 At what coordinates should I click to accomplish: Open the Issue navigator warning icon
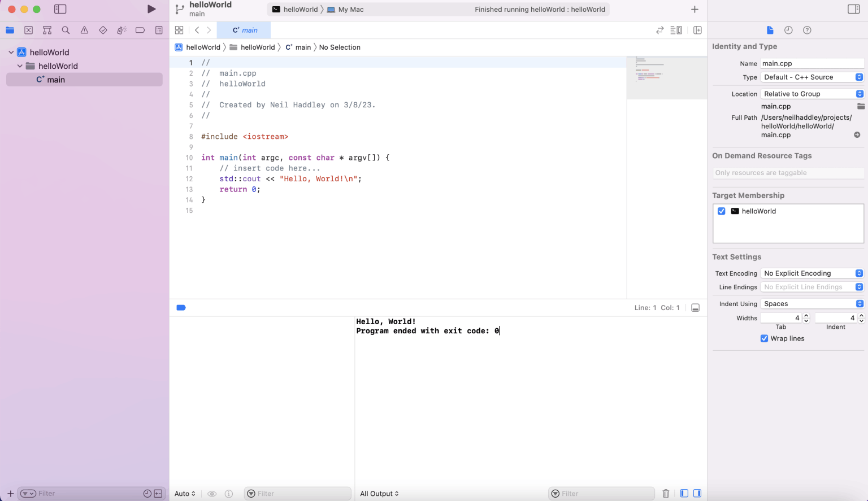click(84, 30)
